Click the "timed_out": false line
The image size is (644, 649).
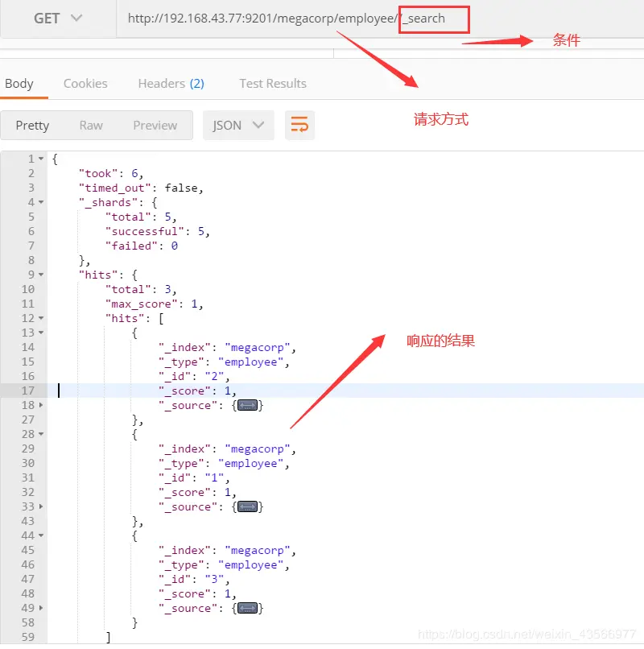coord(141,188)
